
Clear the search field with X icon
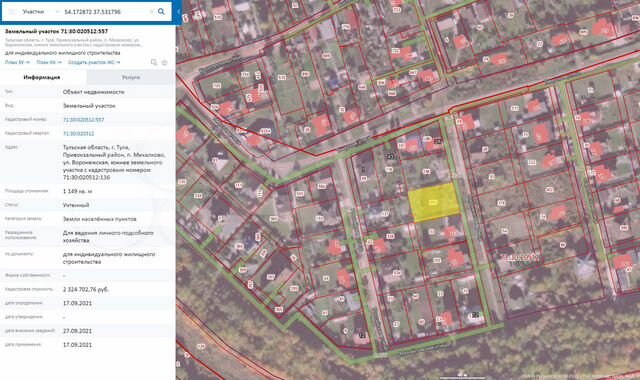point(152,12)
